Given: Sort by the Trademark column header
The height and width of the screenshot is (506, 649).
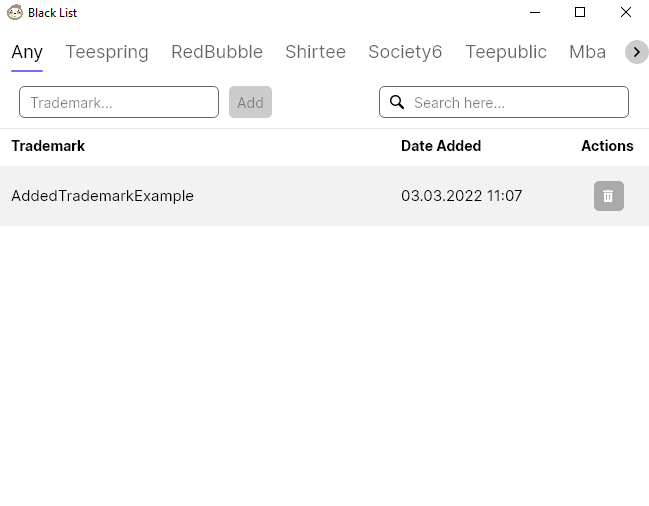Looking at the screenshot, I should click(48, 146).
